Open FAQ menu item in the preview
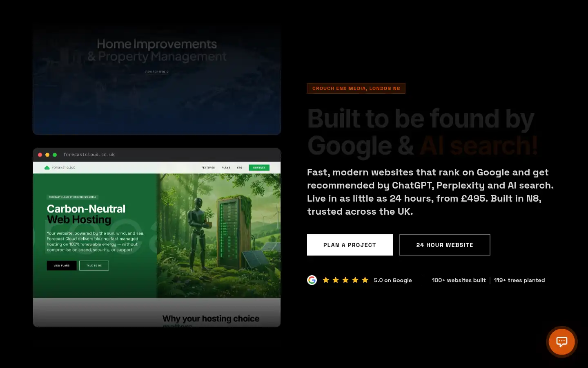The image size is (588, 368). coord(240,168)
